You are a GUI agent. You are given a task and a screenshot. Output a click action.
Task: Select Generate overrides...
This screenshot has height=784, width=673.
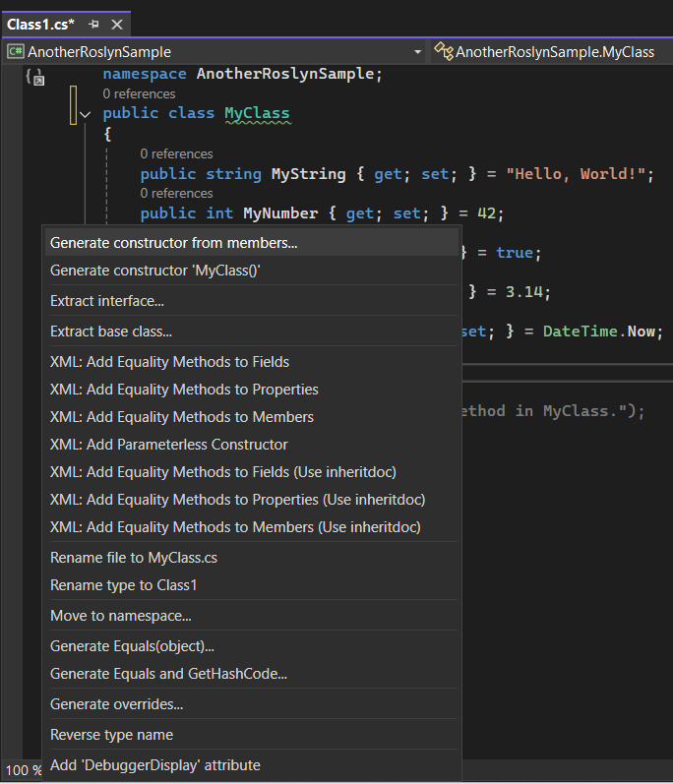click(252, 704)
